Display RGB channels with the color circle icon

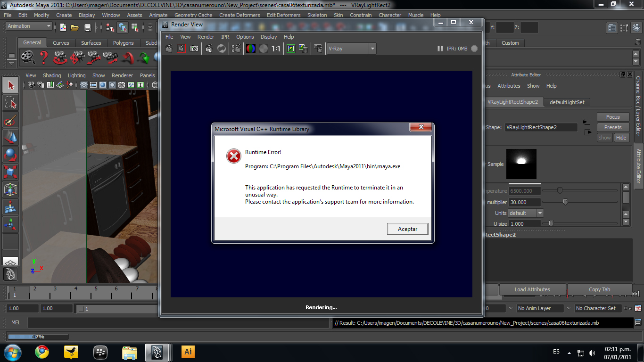point(251,48)
